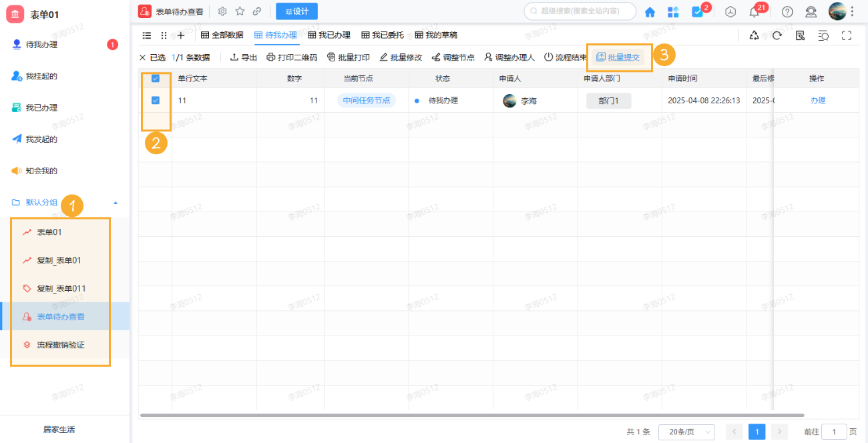868x443 pixels.
Task: Open the recycle bin icon on the toolbar
Action: [754, 35]
